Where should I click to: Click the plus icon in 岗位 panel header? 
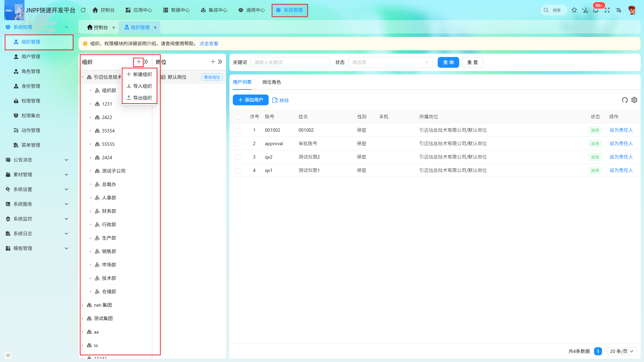coord(213,62)
